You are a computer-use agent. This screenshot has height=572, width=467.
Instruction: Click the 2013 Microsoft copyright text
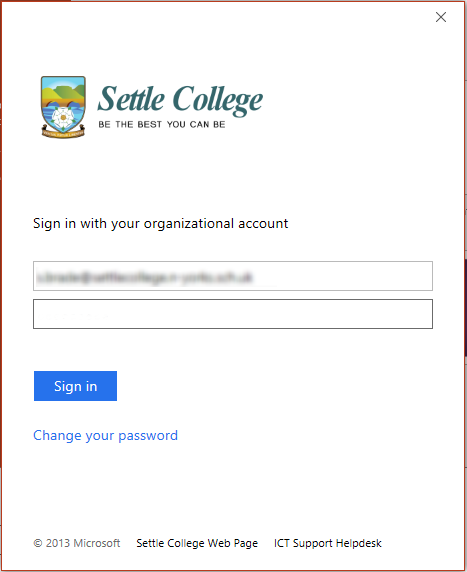tap(77, 543)
